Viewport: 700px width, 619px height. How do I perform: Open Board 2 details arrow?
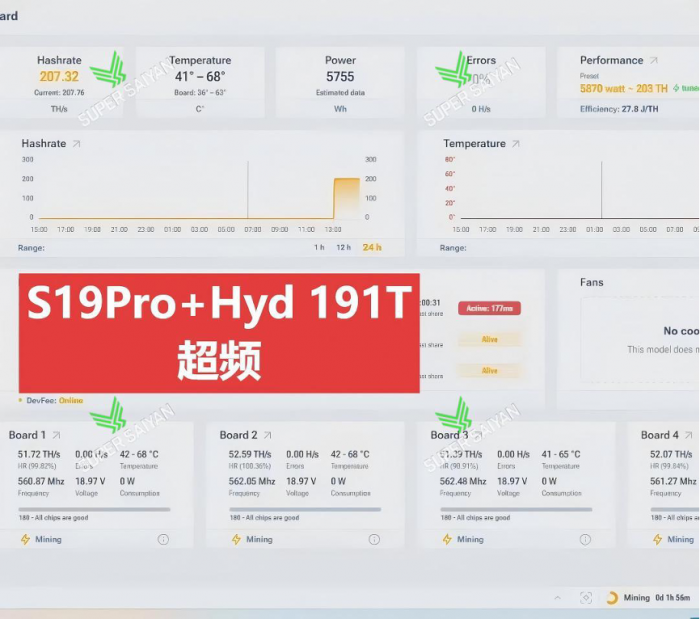[267, 435]
